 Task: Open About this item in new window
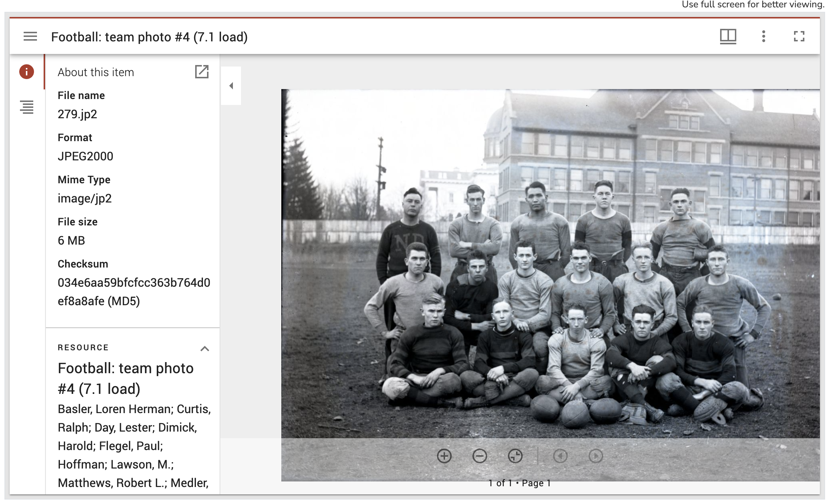click(x=202, y=72)
